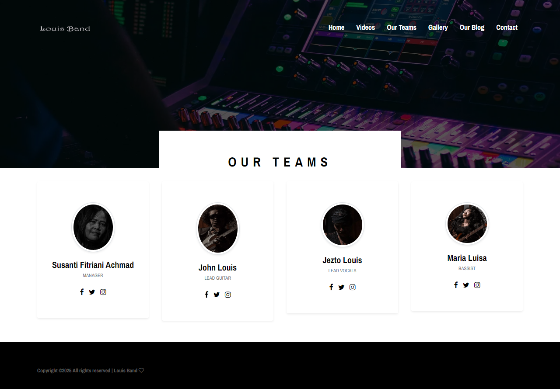The width and height of the screenshot is (560, 392).
Task: Visit Jezto Louis's Instagram icon
Action: point(353,287)
